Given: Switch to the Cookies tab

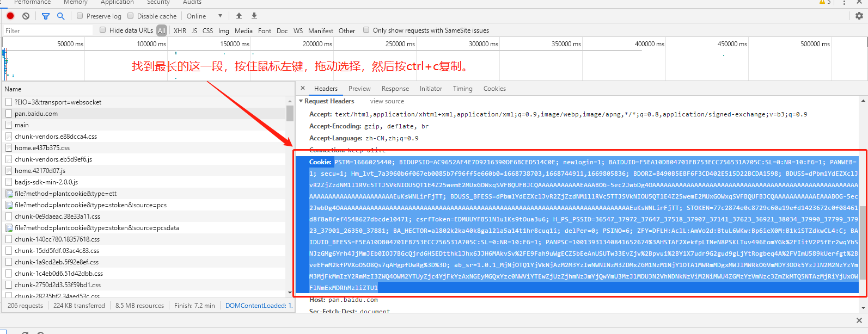Looking at the screenshot, I should (x=494, y=88).
